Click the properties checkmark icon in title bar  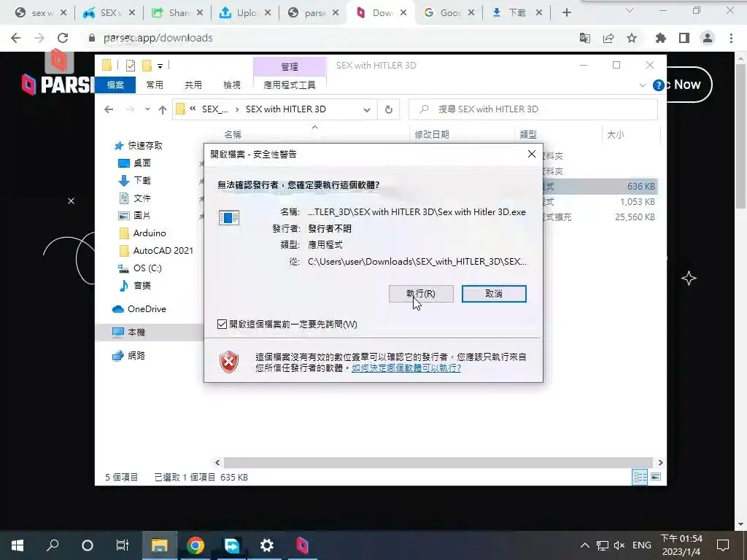(130, 65)
